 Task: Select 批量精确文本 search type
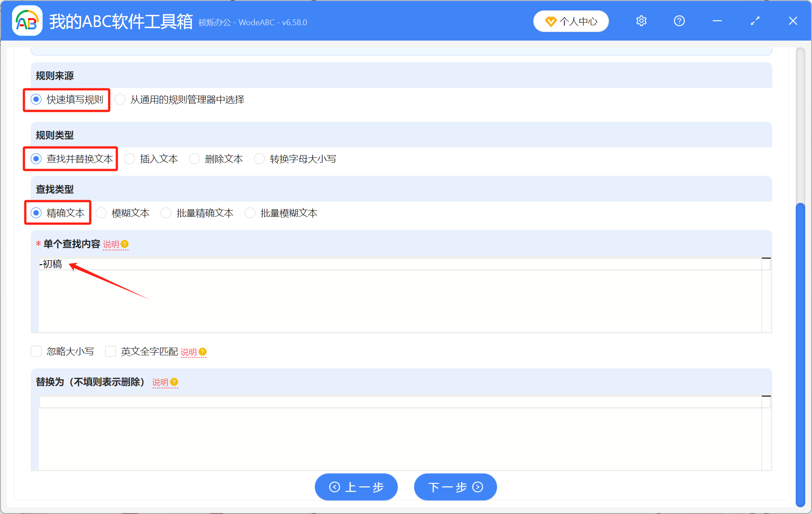166,213
